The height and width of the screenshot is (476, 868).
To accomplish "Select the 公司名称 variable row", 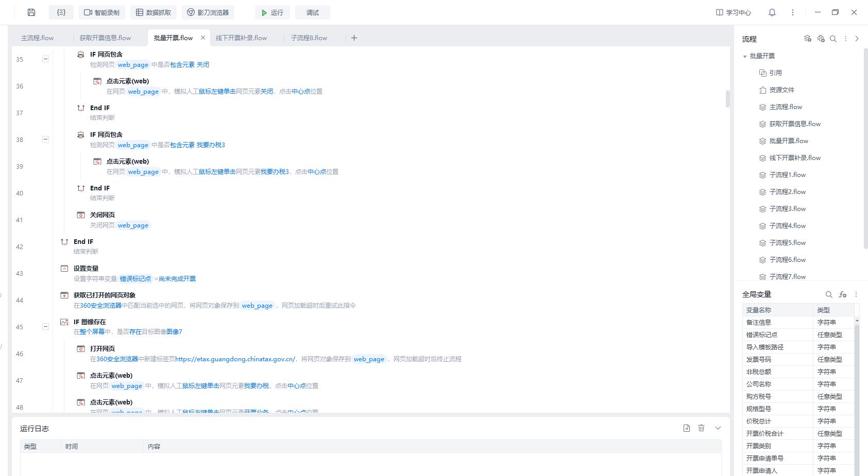I will point(798,384).
